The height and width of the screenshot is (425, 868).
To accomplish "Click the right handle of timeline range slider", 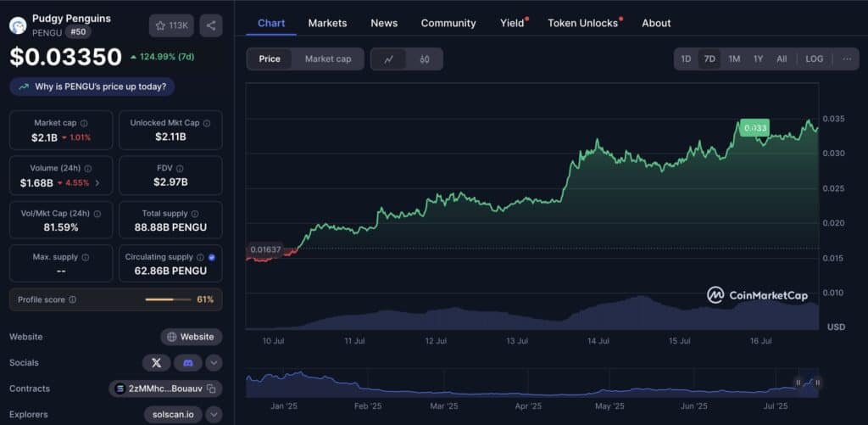I will pos(818,383).
